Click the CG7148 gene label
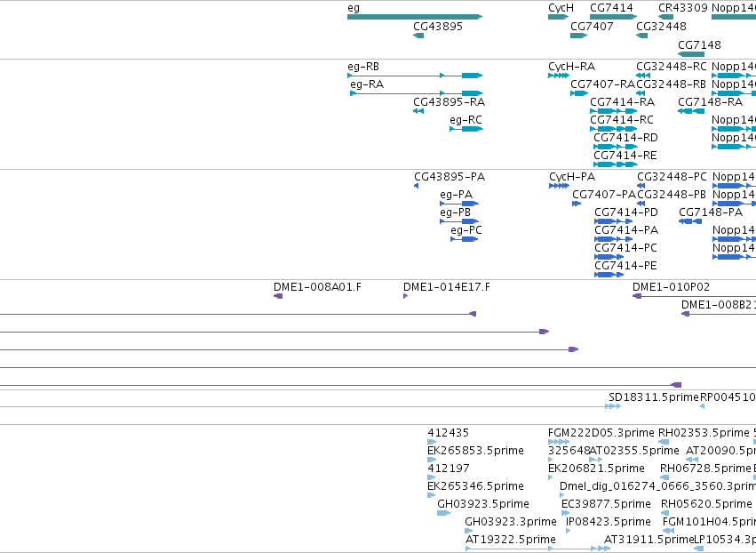The image size is (756, 553). tap(699, 44)
